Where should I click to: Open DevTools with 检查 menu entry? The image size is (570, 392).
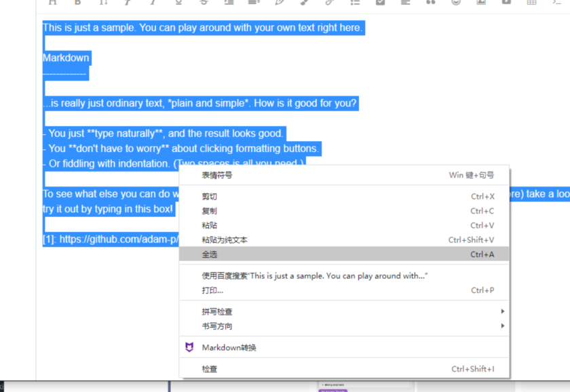210,369
